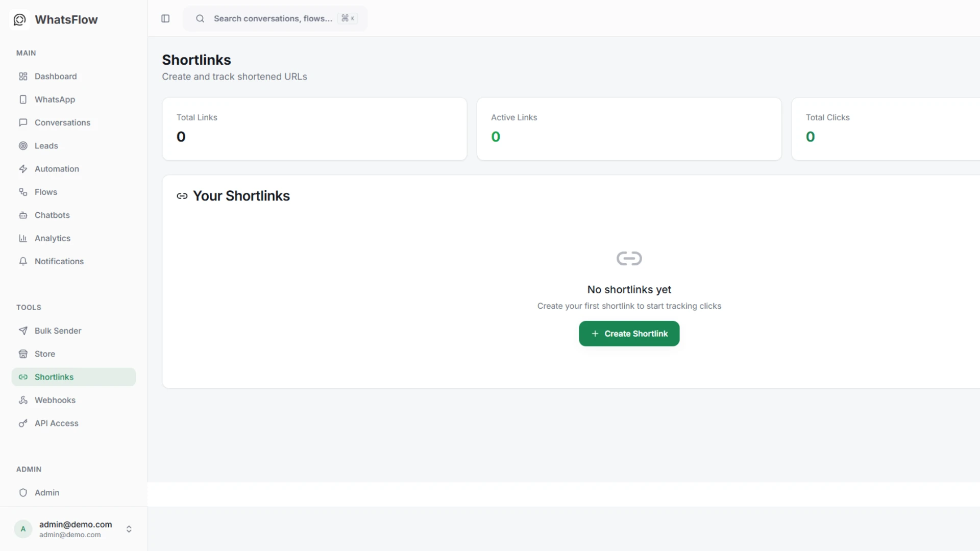Click the link icon beside Your Shortlinks
The height and width of the screenshot is (551, 980).
point(182,196)
